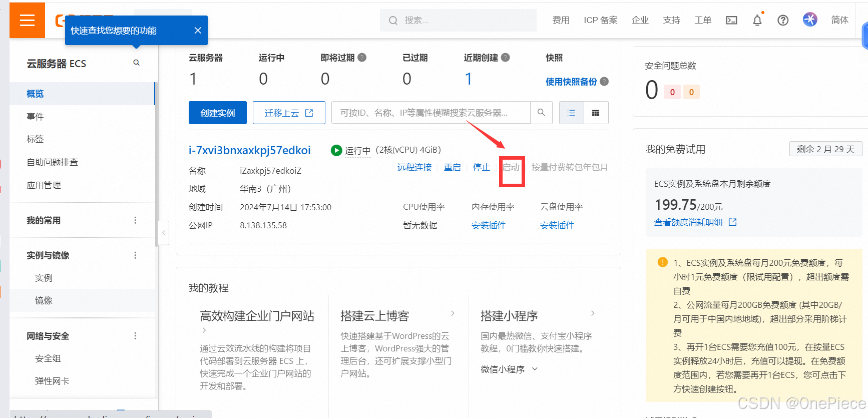Open 高效构建企业门户网站 tutorial arrow
The width and height of the screenshot is (868, 418).
coord(204,330)
